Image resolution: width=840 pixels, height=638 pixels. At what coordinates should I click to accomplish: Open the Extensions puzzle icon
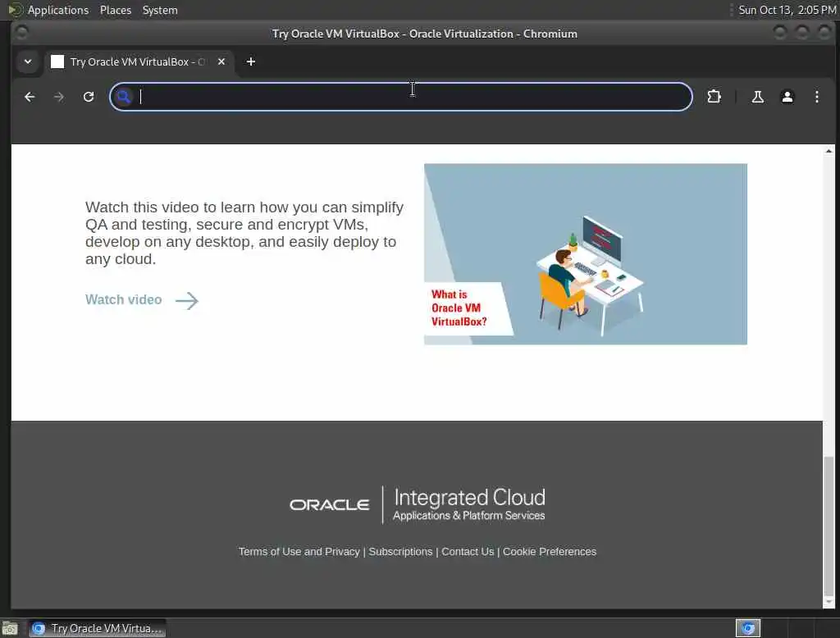coord(714,97)
